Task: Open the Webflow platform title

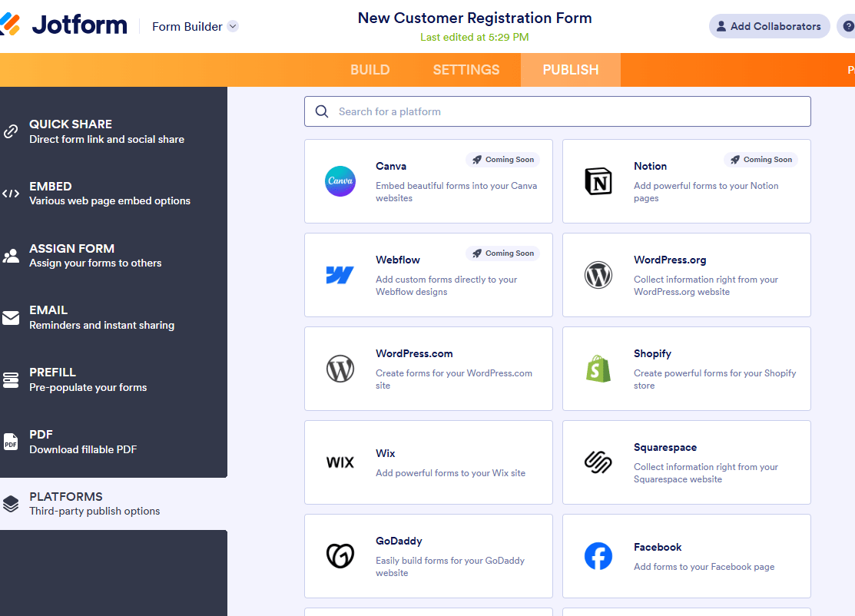Action: click(x=397, y=260)
